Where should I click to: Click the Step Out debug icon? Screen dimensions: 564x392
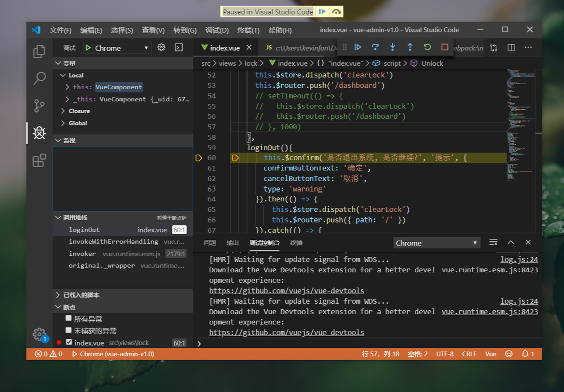pos(409,47)
